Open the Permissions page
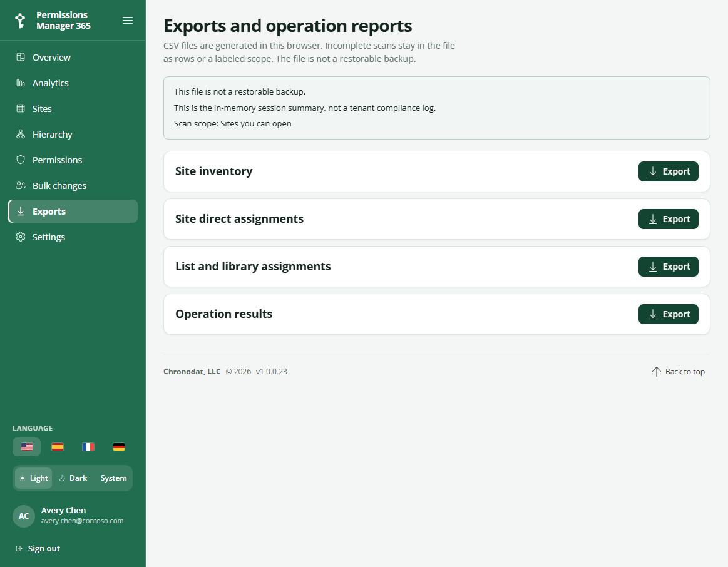The image size is (728, 567). 73,160
